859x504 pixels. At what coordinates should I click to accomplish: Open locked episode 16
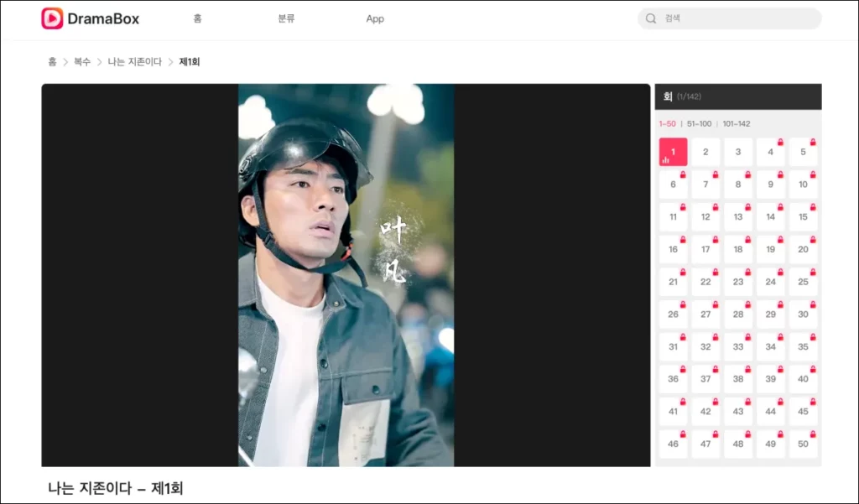674,249
